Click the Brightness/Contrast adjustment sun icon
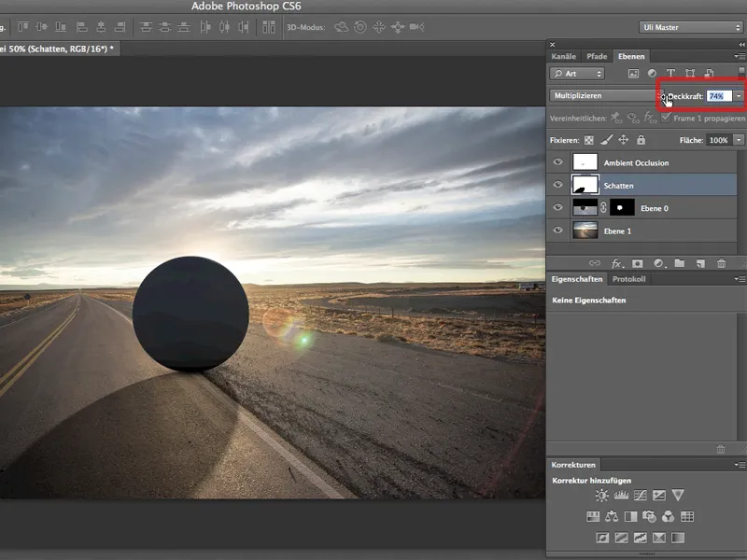 601,496
